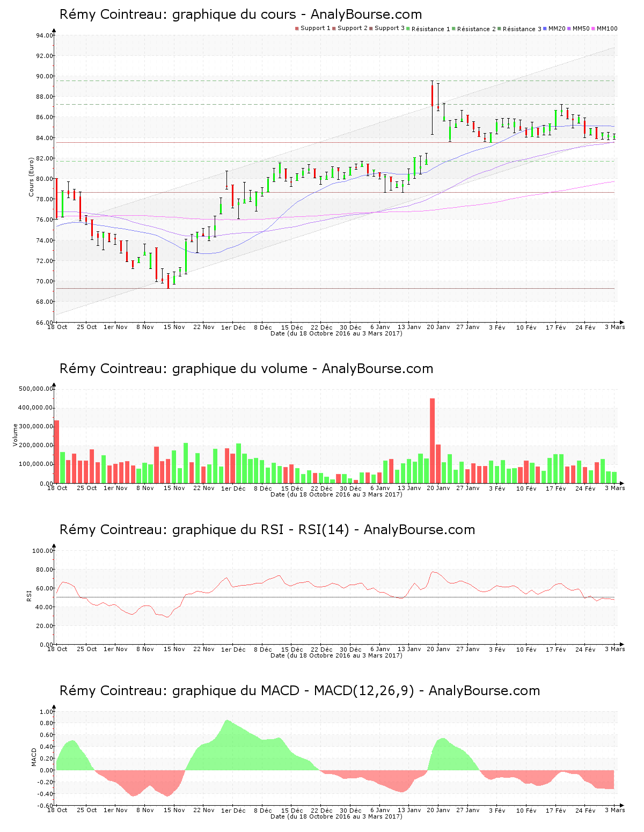Click the Résistance 1 green legend swatch
644x832 pixels.
408,28
